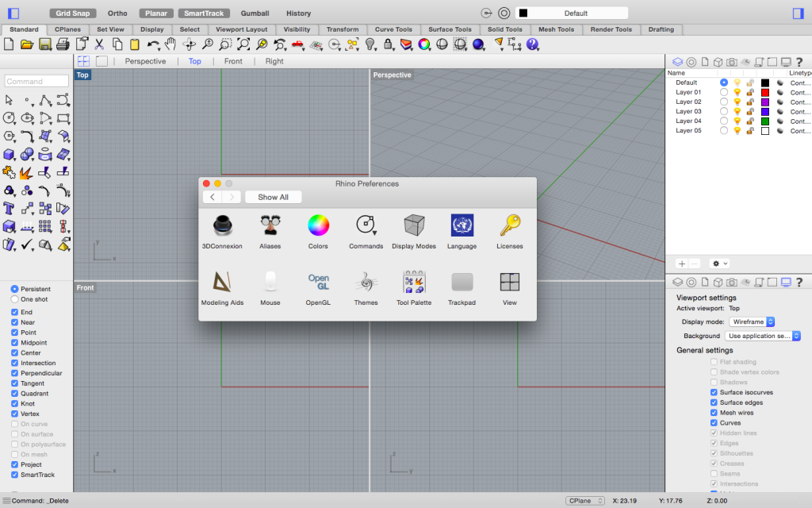Open the Display mode Wireframe dropdown

click(x=752, y=322)
